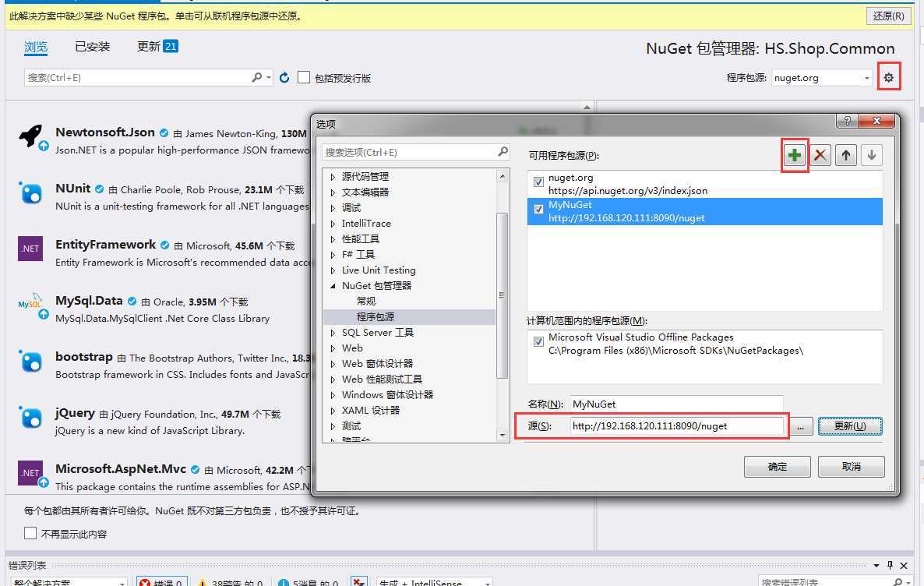Screen dimensions: 924x586
Task: Uncheck MyNuGet package source
Action: pos(538,209)
